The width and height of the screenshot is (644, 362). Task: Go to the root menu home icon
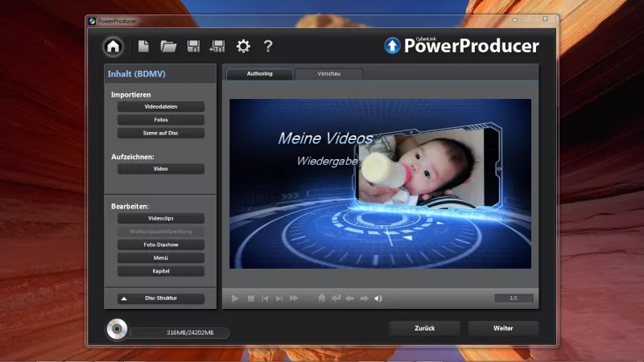tap(321, 298)
